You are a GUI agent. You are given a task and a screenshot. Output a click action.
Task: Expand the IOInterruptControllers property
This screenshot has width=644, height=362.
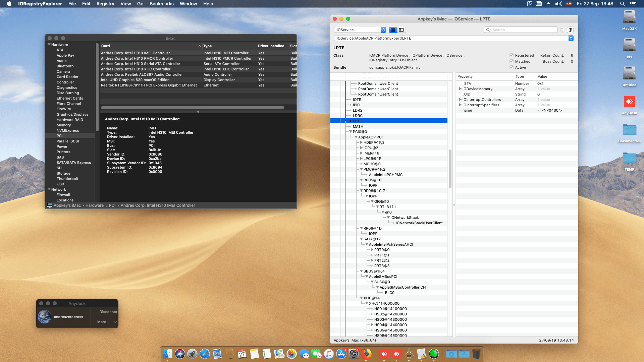click(x=460, y=100)
